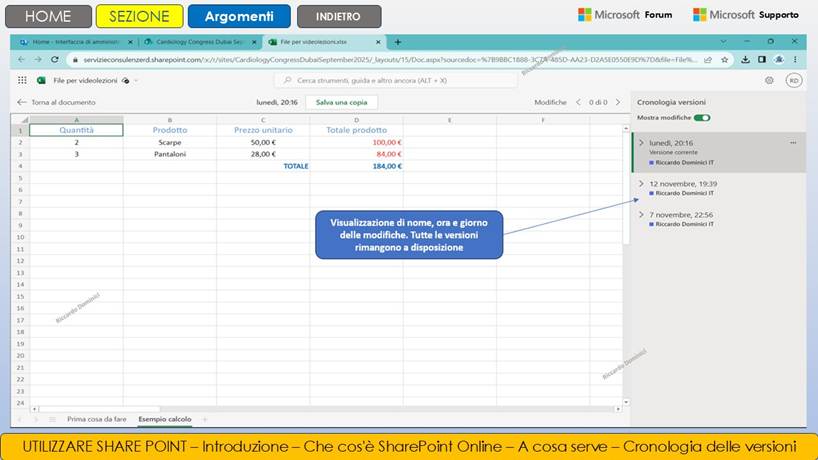Click the vertical scroll down arrow
The image size is (818, 460).
[626, 402]
